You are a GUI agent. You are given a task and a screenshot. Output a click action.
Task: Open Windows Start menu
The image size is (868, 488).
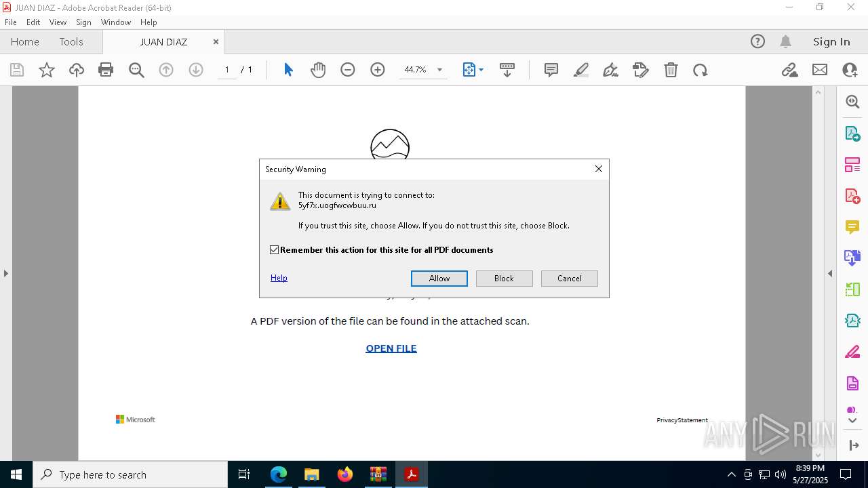tap(16, 474)
